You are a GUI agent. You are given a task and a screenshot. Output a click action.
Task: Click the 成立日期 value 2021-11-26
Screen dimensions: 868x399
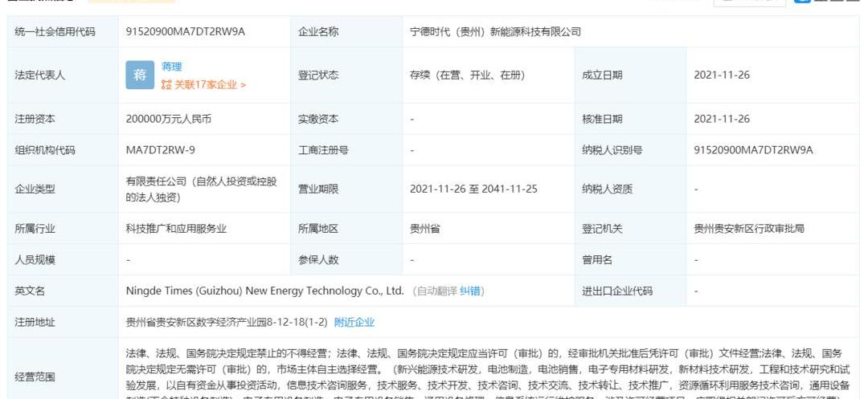(x=722, y=75)
